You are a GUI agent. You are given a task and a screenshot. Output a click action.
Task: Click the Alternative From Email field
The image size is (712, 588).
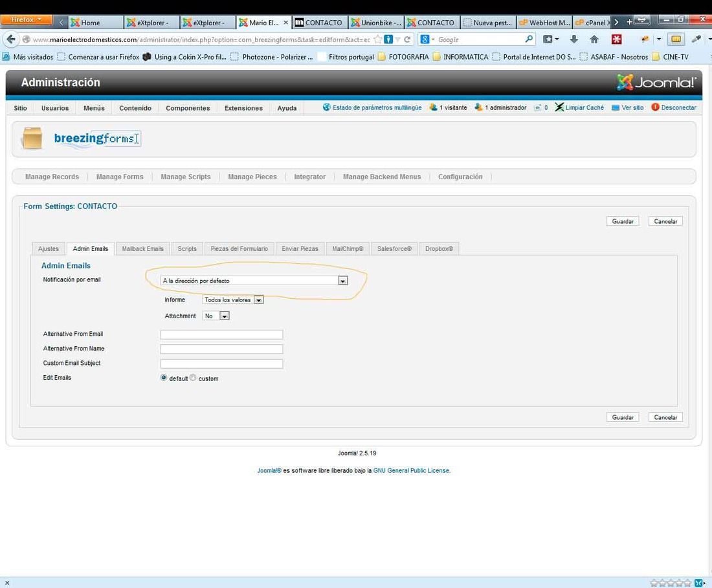[221, 335]
